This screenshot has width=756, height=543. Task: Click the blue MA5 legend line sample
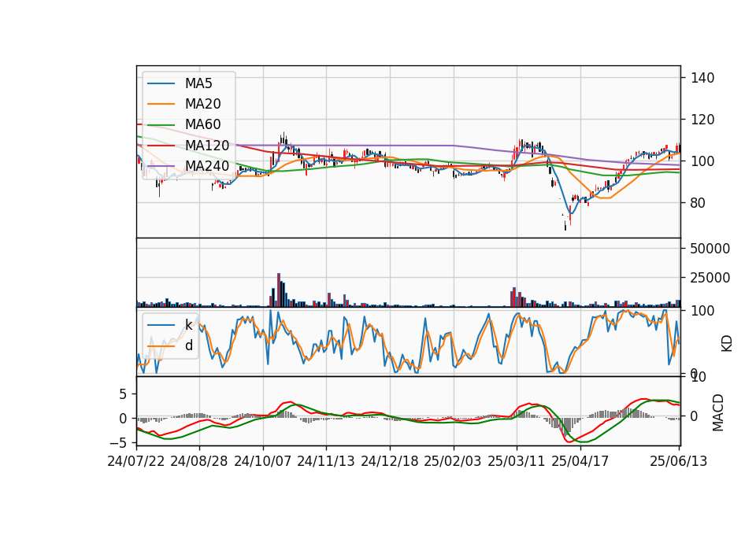(161, 84)
